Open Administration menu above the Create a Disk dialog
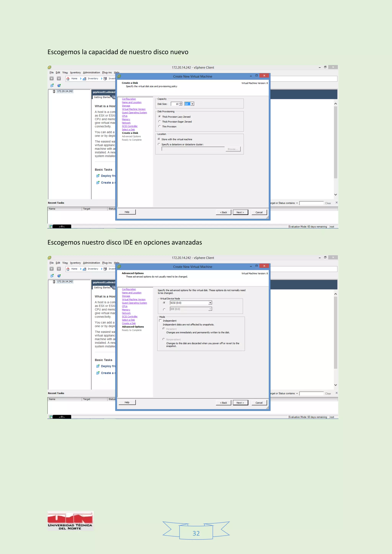 pos(91,73)
